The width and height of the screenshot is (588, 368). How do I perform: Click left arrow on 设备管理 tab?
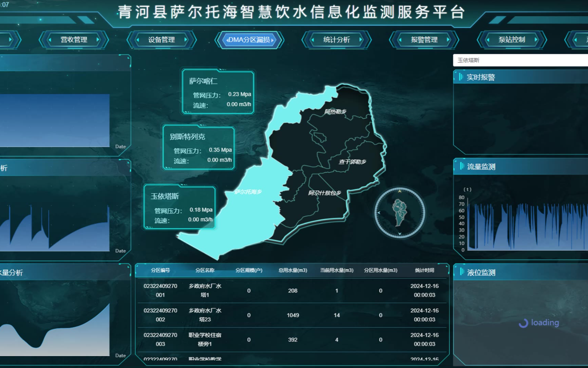[x=138, y=39]
